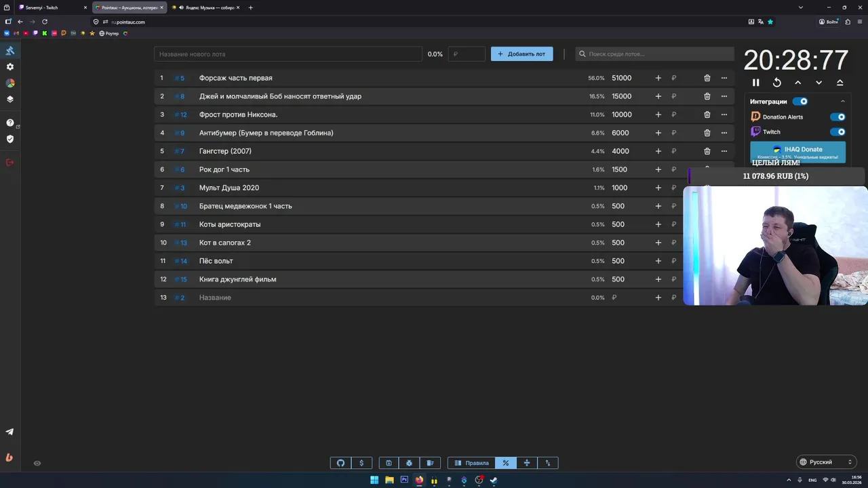Increase timer with the up chevron
Screen dimensions: 868x488
click(x=798, y=83)
